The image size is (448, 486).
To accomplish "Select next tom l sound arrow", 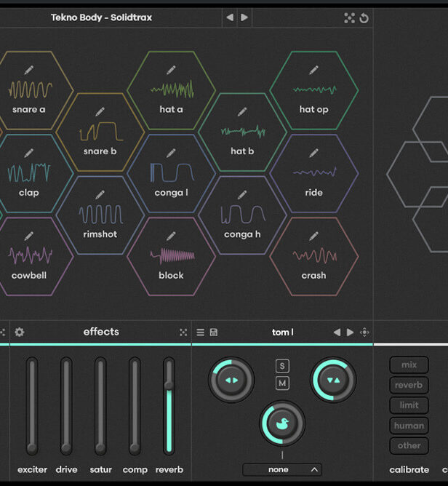I will tap(350, 332).
